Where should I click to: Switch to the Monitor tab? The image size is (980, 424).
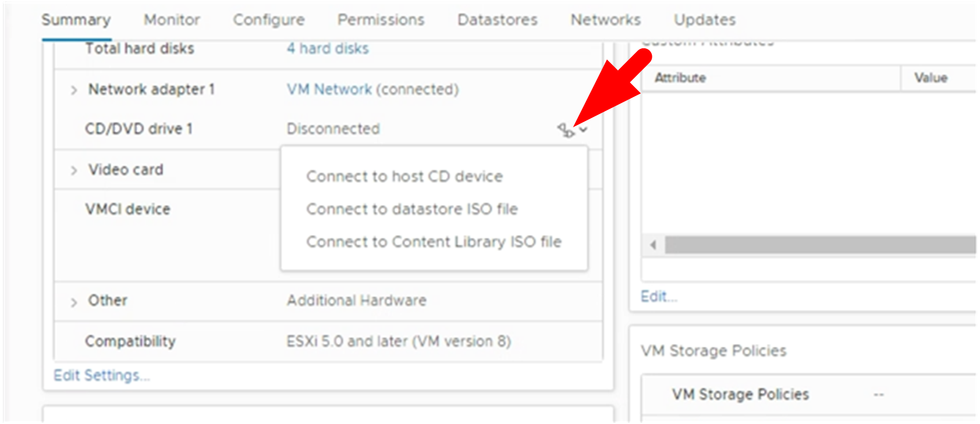coord(171,20)
